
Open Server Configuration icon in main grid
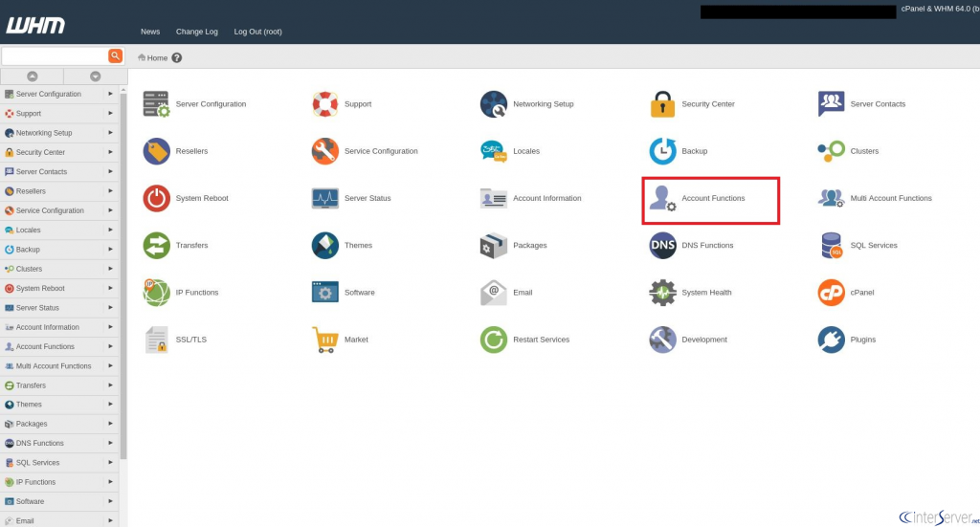click(x=156, y=103)
